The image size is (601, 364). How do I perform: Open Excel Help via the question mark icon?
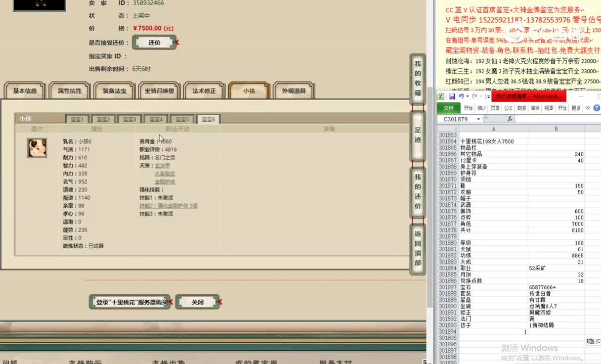pyautogui.click(x=596, y=108)
